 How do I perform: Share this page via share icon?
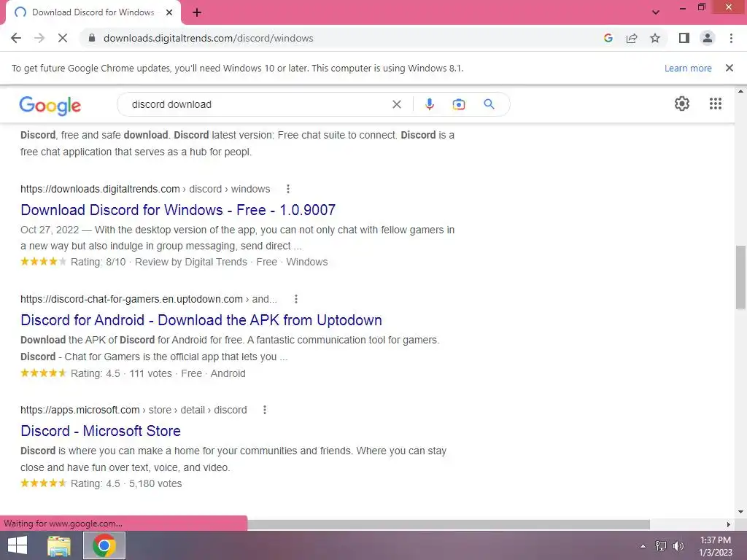pyautogui.click(x=632, y=38)
